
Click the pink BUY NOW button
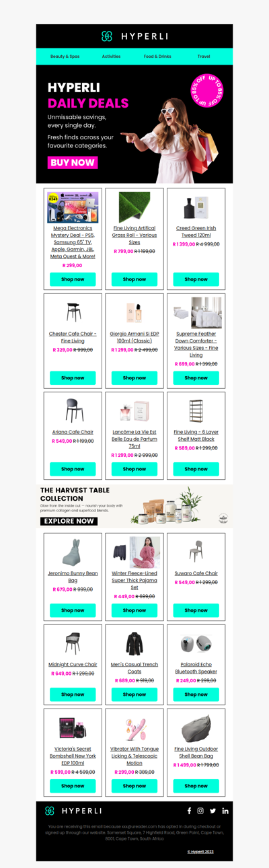[x=73, y=162]
